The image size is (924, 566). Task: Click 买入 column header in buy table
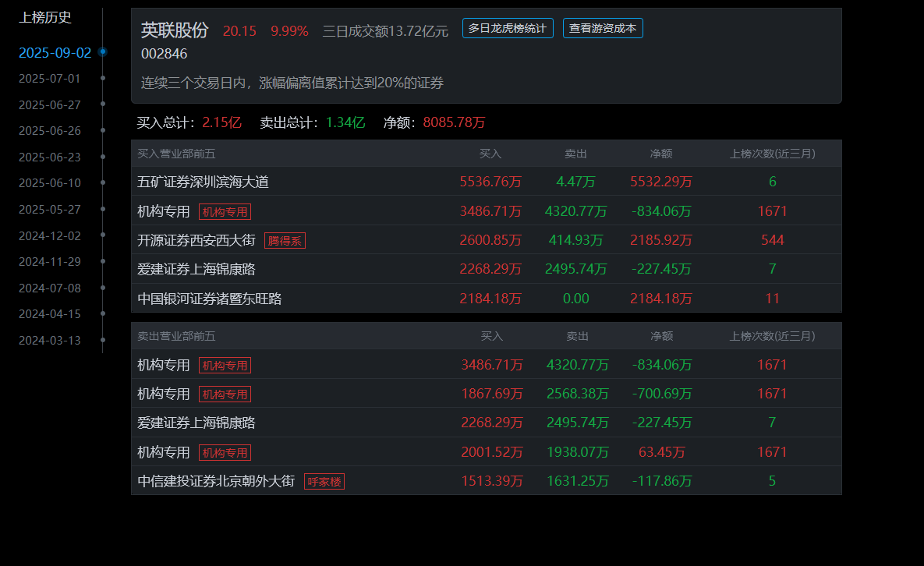pos(490,154)
